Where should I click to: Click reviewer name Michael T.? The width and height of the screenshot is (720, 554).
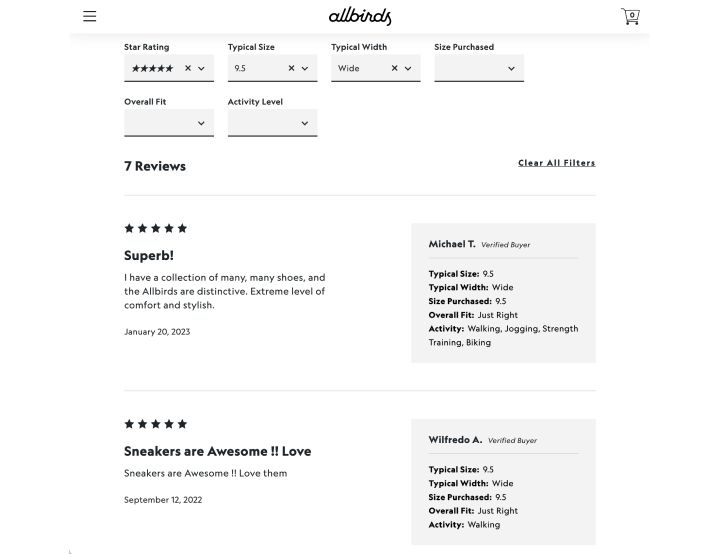(452, 244)
